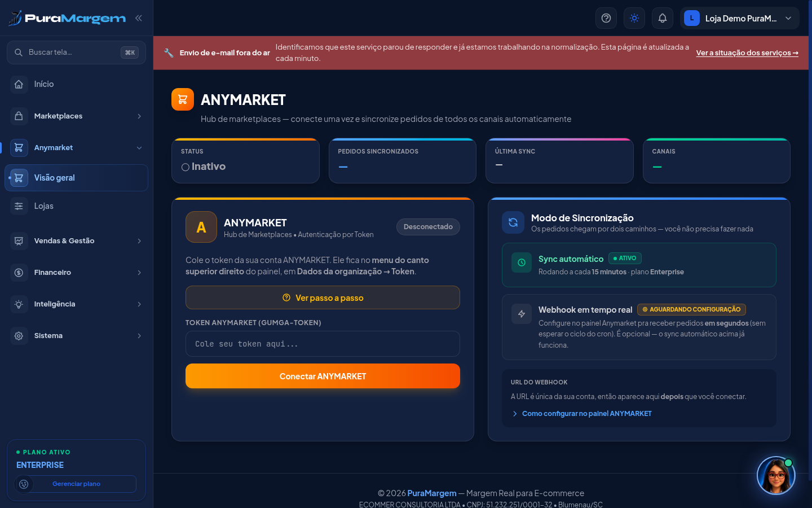Click the Sync automático clock icon
The width and height of the screenshot is (812, 508).
pyautogui.click(x=522, y=262)
